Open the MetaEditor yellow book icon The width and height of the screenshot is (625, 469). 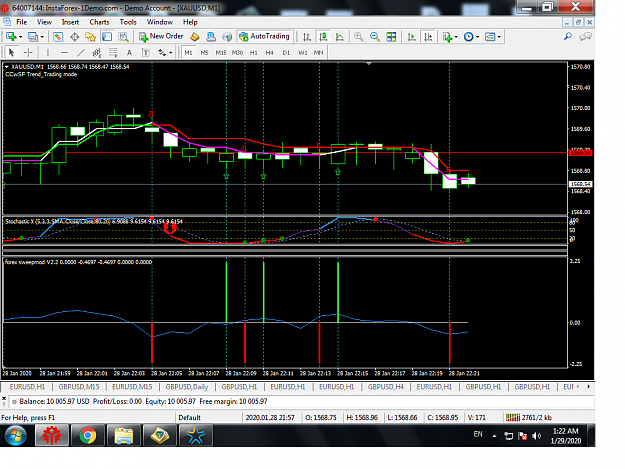195,37
